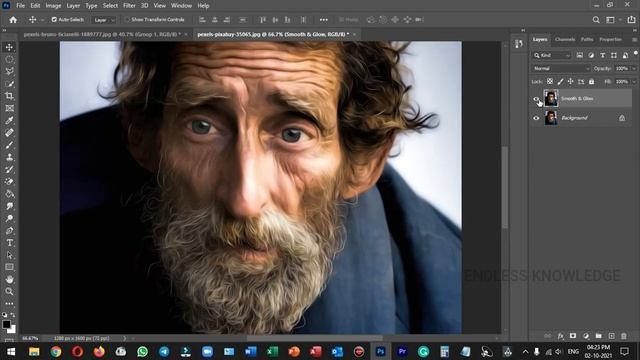Select the Paint Bucket tool
Screen dimensions: 640x360
coord(9,194)
